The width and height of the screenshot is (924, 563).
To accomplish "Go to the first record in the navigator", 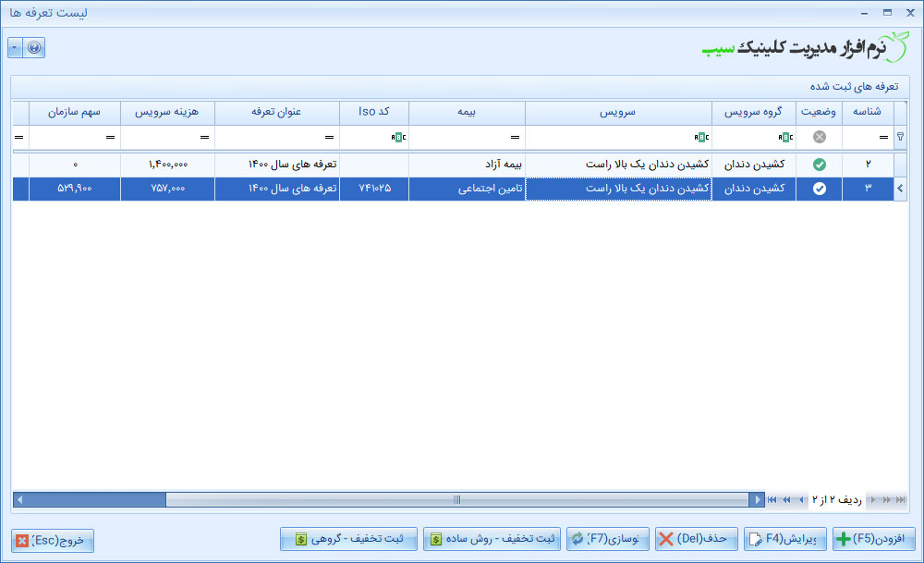I will (772, 500).
